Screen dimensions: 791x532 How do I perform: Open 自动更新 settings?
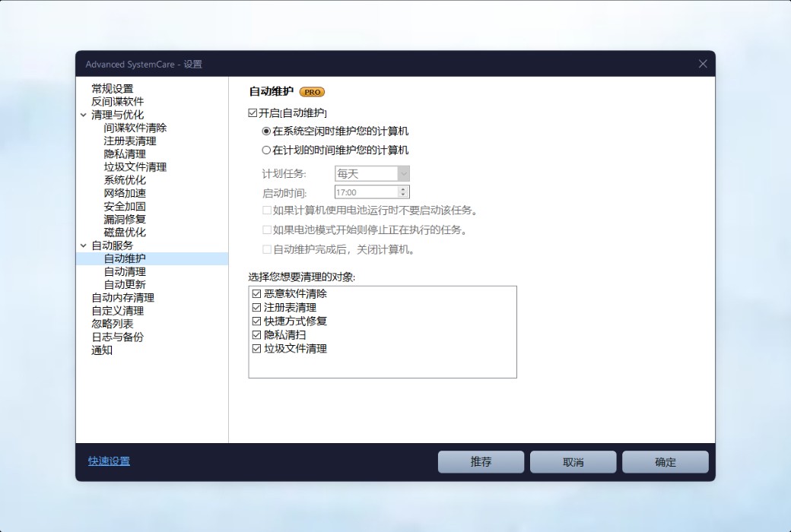[x=125, y=285]
